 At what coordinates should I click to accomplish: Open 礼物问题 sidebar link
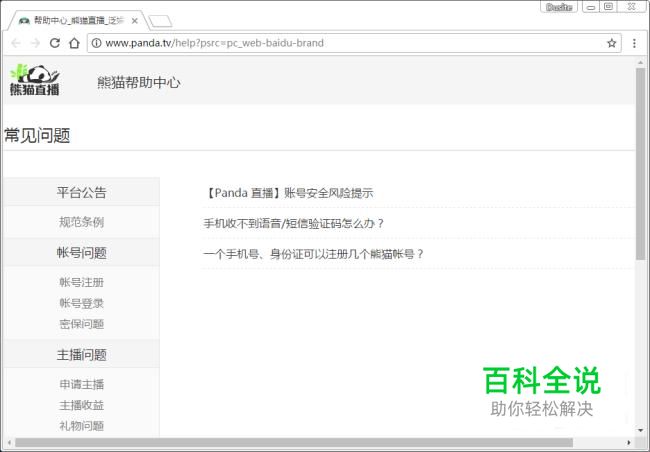[x=82, y=426]
